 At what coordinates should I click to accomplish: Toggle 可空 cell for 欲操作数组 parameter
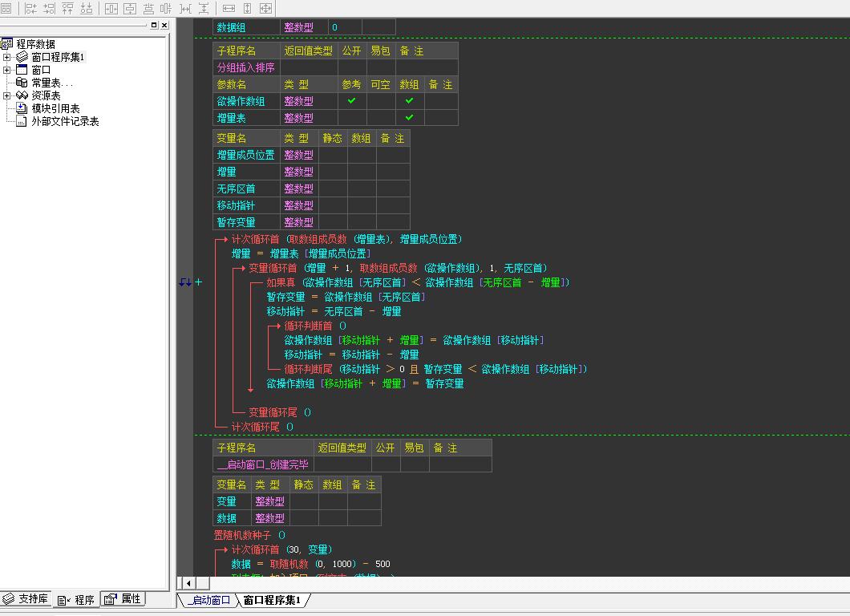coord(381,101)
